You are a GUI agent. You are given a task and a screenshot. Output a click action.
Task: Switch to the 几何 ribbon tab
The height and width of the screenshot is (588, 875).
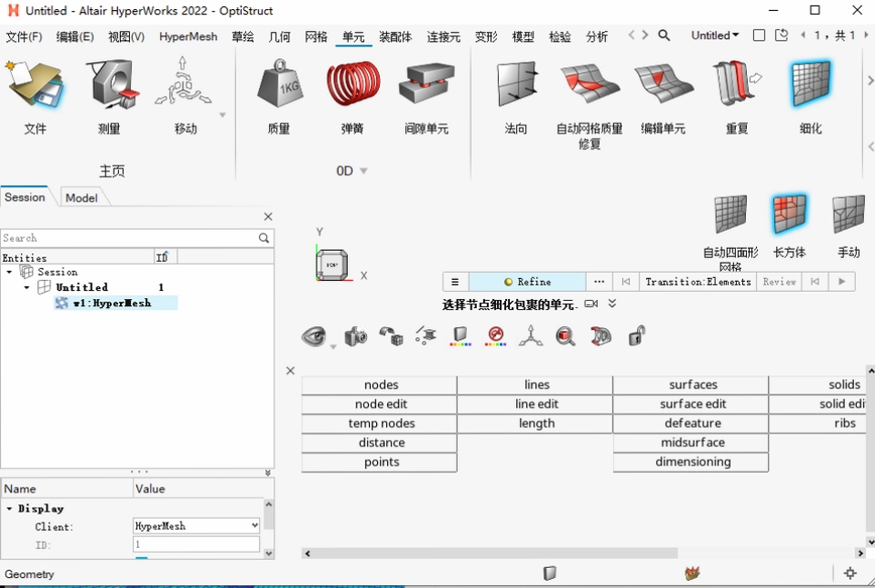(279, 37)
